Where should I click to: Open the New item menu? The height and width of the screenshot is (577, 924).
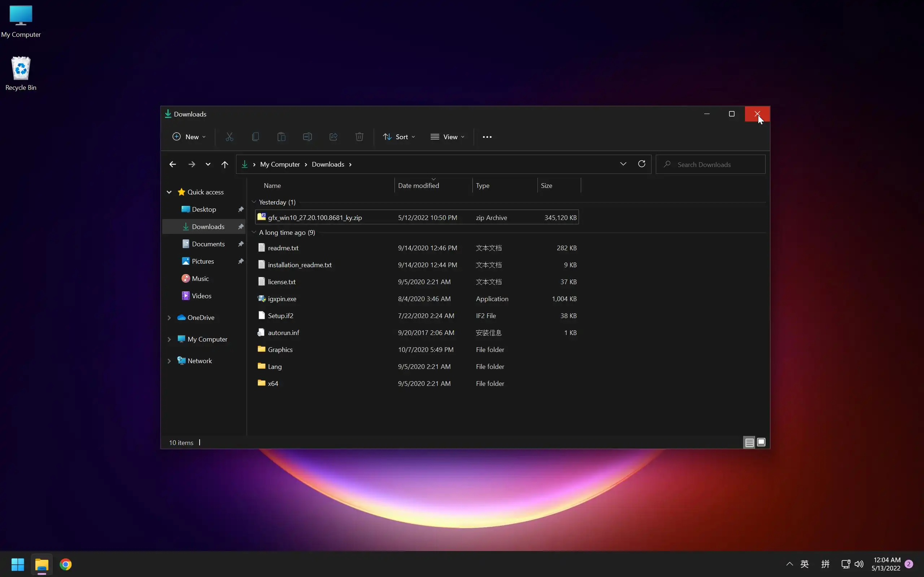[x=189, y=137]
